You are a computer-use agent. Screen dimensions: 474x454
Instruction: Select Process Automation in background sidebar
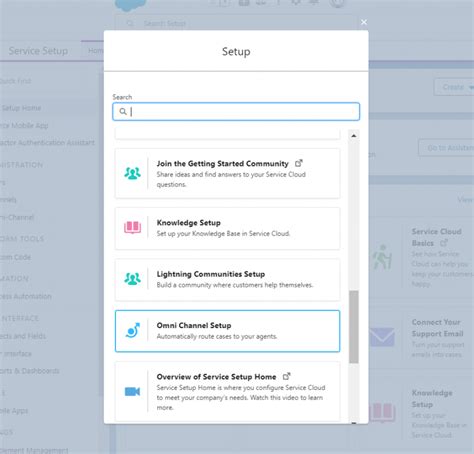point(26,296)
